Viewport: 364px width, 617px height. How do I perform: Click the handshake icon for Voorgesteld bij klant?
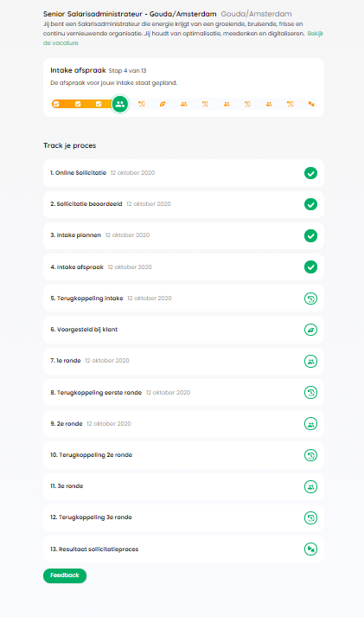[310, 330]
